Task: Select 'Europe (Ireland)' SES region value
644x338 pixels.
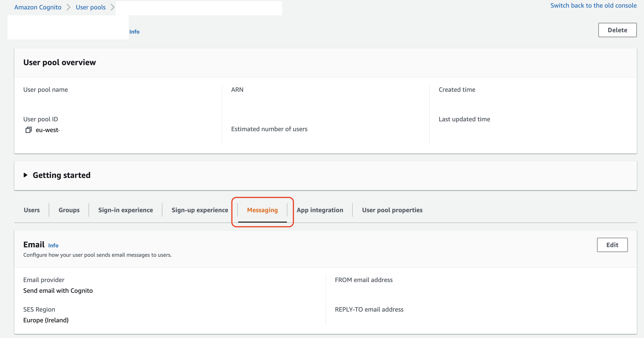Action: (46, 320)
